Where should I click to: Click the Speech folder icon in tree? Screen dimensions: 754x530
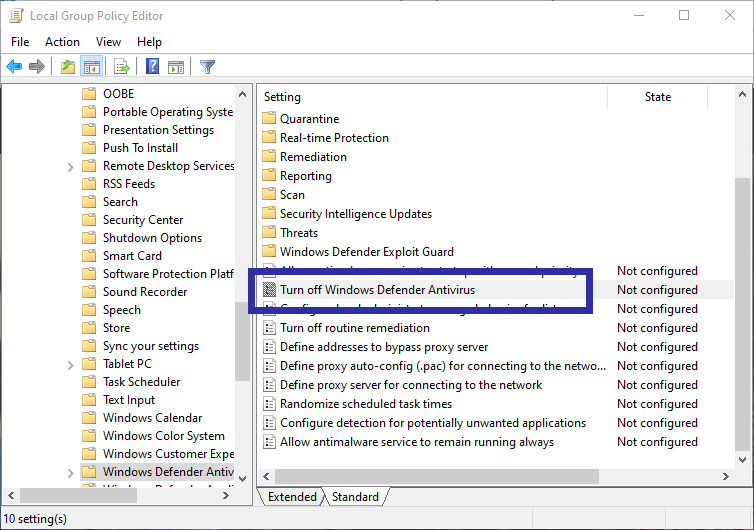tap(89, 310)
